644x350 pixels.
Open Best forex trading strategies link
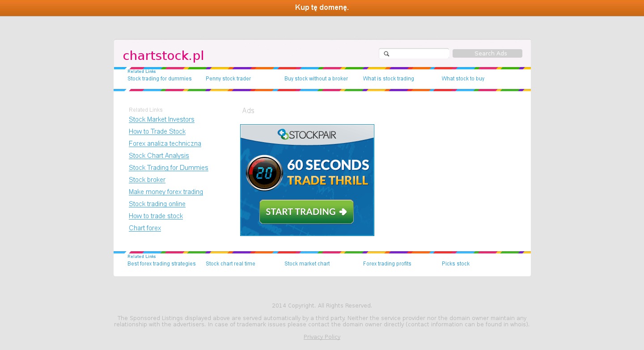tap(161, 264)
